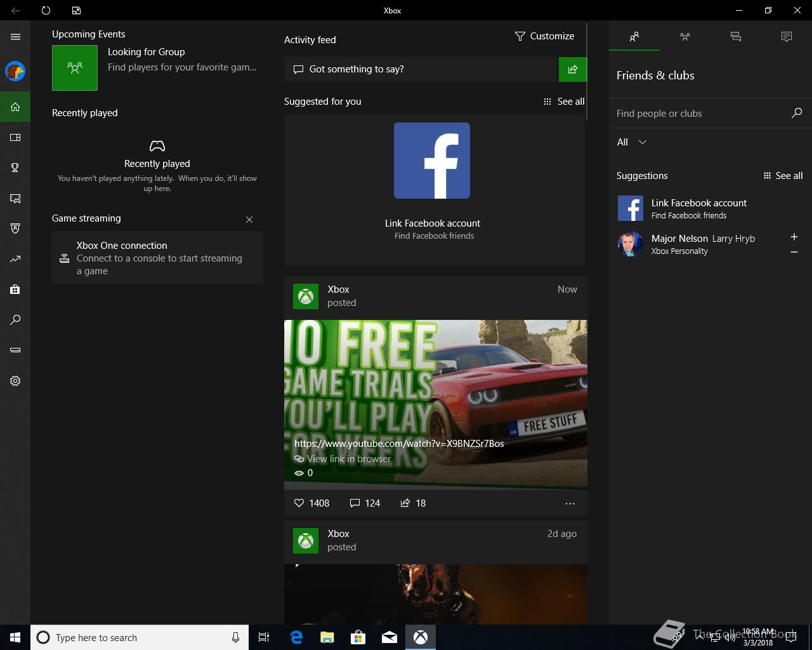
Task: Click the Cortana microphone icon
Action: [235, 637]
